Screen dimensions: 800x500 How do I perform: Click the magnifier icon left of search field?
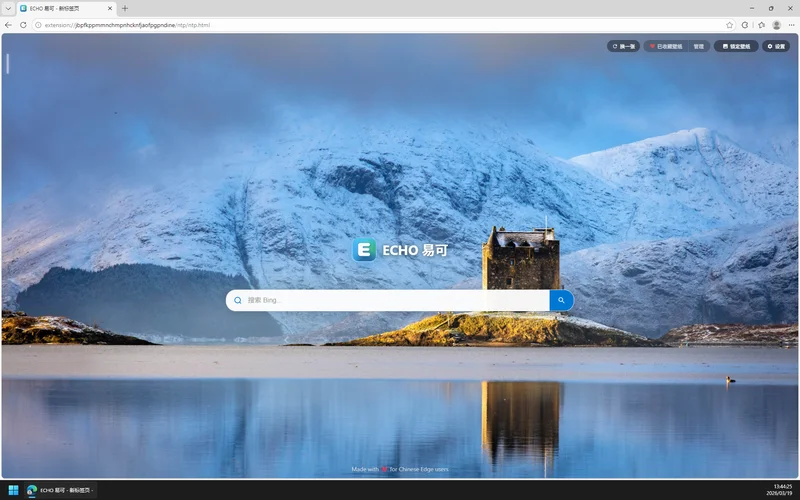click(238, 300)
